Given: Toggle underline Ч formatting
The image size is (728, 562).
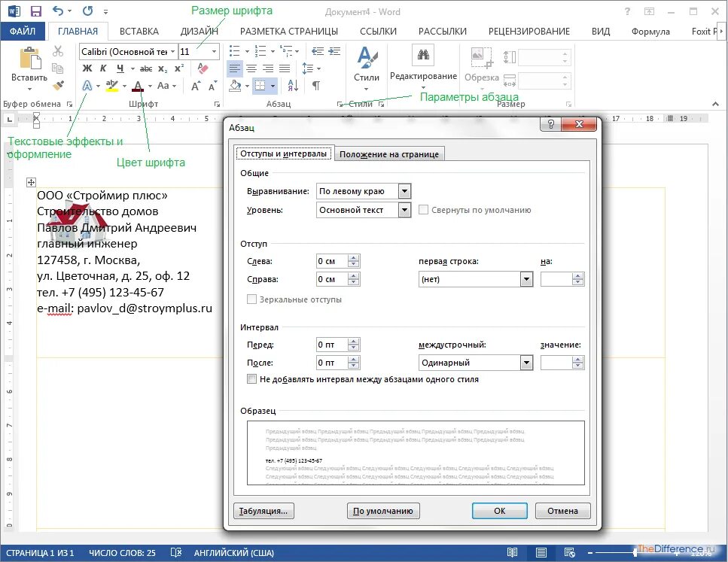Looking at the screenshot, I should (120, 68).
